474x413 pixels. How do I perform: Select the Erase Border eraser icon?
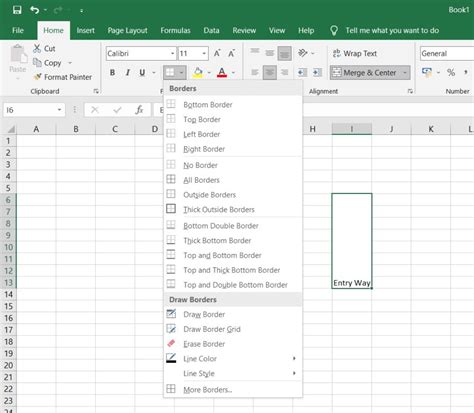click(171, 343)
